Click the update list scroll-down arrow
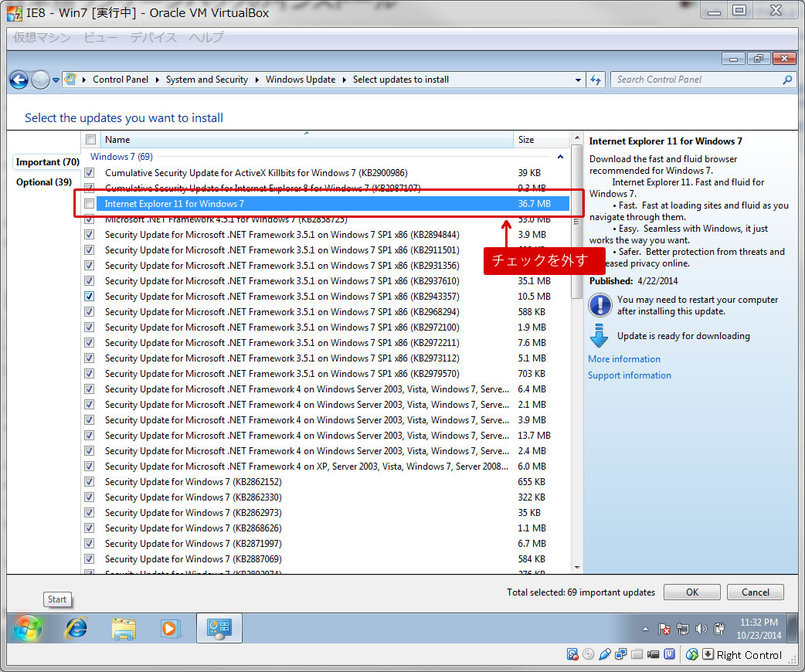The image size is (805, 672). pyautogui.click(x=576, y=567)
